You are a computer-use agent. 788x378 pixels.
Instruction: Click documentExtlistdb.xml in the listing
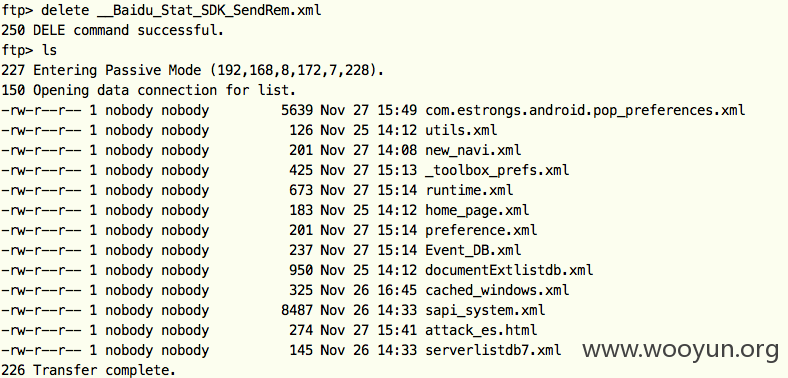[x=509, y=270]
